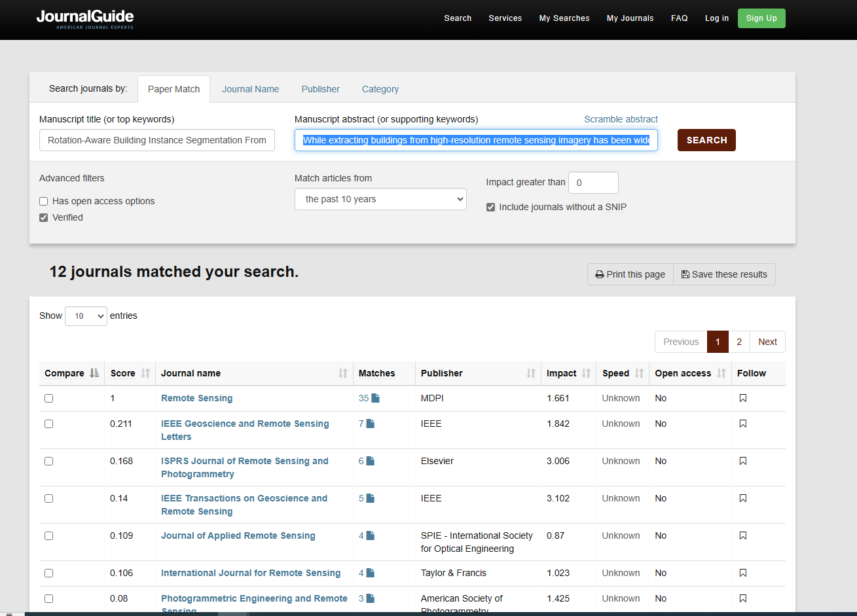Open My Searches in top navigation
The width and height of the screenshot is (857, 616).
click(564, 18)
